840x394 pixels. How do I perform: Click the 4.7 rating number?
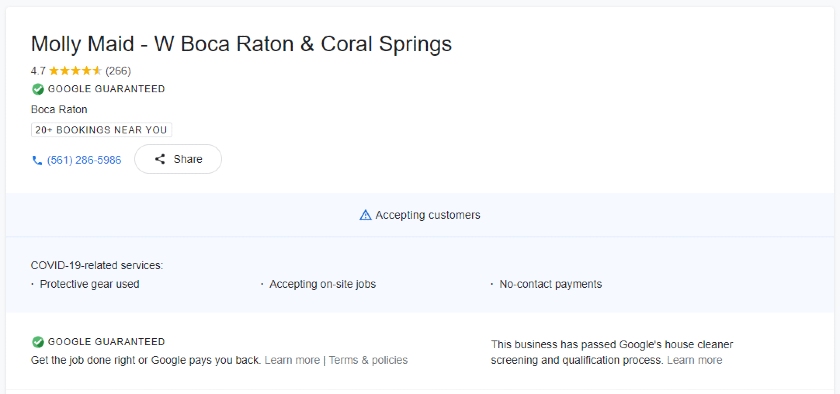[x=38, y=71]
